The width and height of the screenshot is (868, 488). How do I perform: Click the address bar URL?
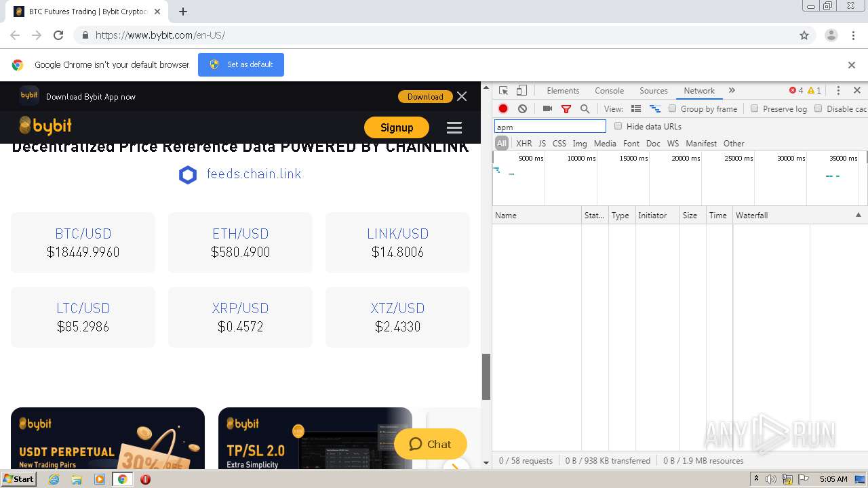tap(160, 35)
